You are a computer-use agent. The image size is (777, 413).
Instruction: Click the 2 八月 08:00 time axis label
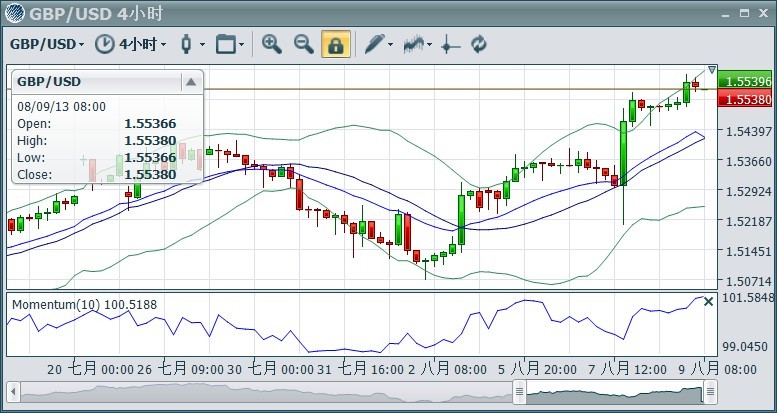pyautogui.click(x=447, y=369)
